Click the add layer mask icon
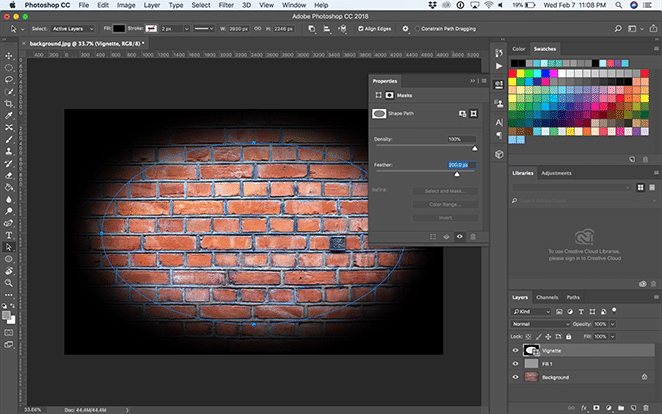This screenshot has height=414, width=662. click(597, 407)
